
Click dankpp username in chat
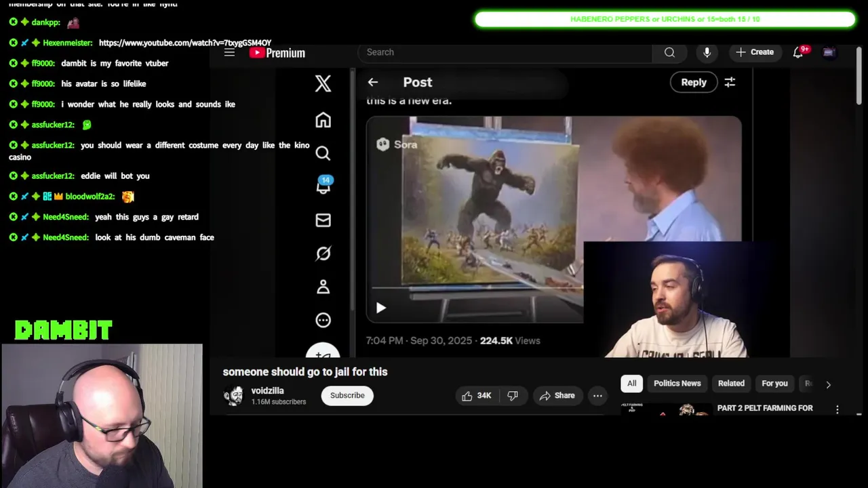coord(46,22)
